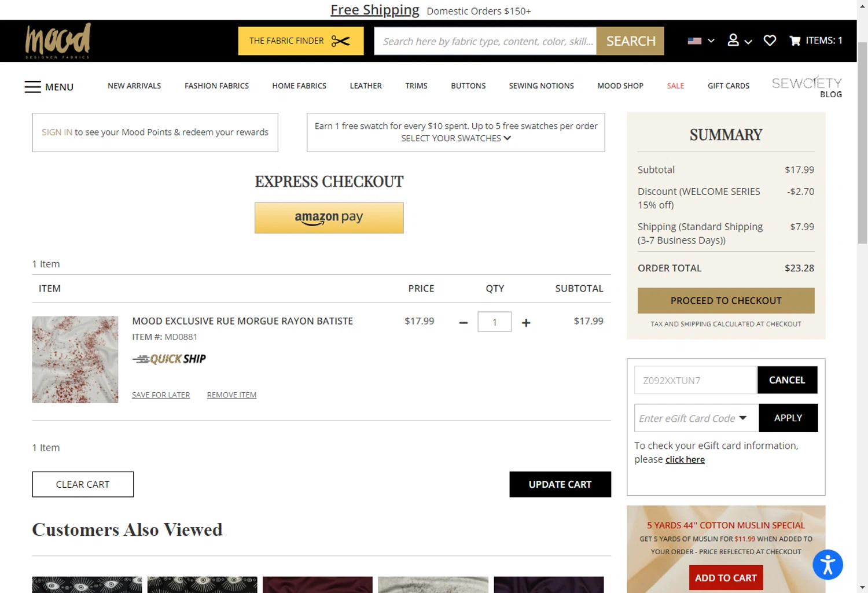This screenshot has width=868, height=593.
Task: Open HOME FABRICS menu
Action: click(299, 86)
